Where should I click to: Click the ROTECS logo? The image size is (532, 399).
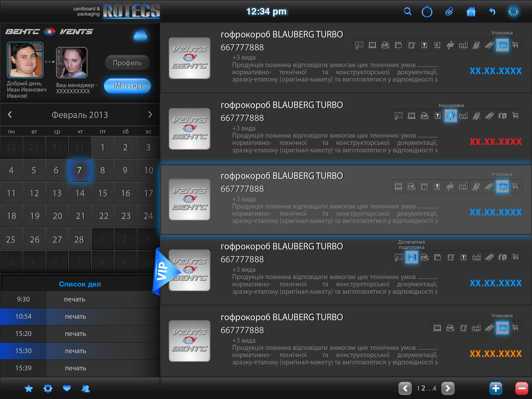click(x=131, y=11)
